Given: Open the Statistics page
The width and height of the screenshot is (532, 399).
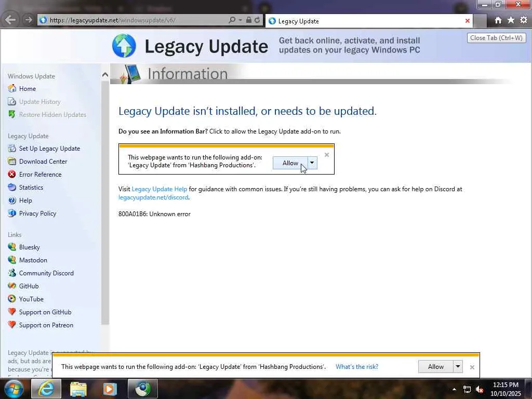Looking at the screenshot, I should (x=31, y=187).
